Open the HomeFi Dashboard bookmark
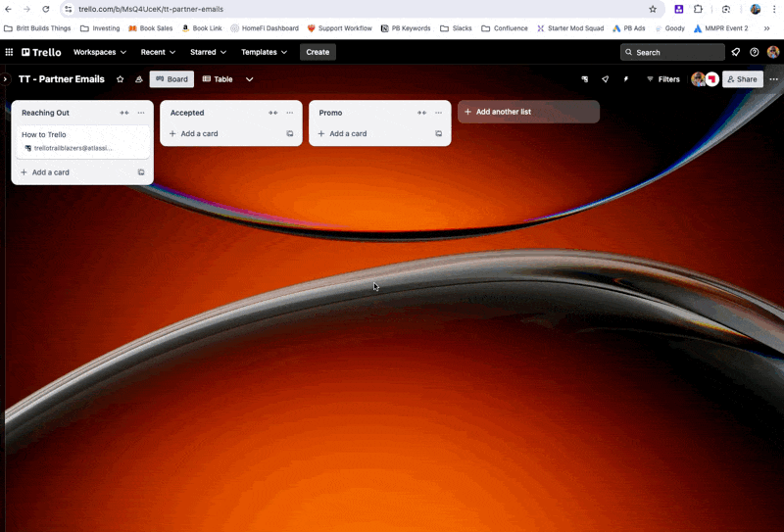This screenshot has height=532, width=784. click(x=265, y=28)
